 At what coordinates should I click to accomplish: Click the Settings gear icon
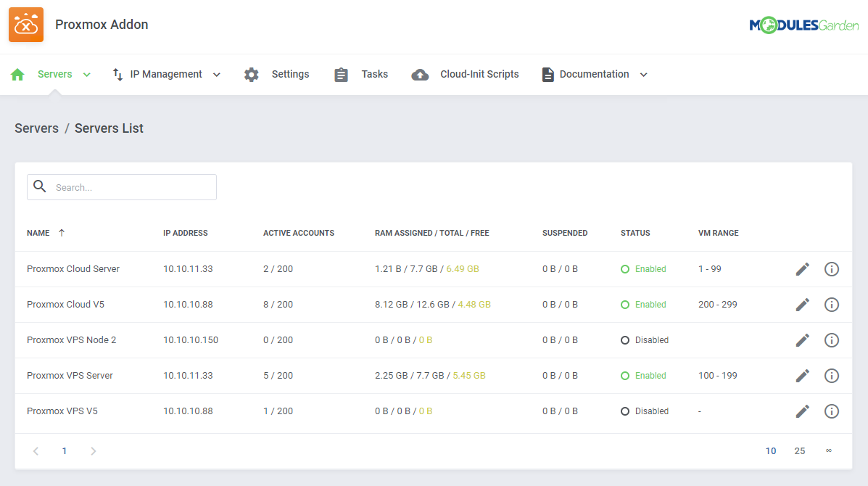[251, 73]
